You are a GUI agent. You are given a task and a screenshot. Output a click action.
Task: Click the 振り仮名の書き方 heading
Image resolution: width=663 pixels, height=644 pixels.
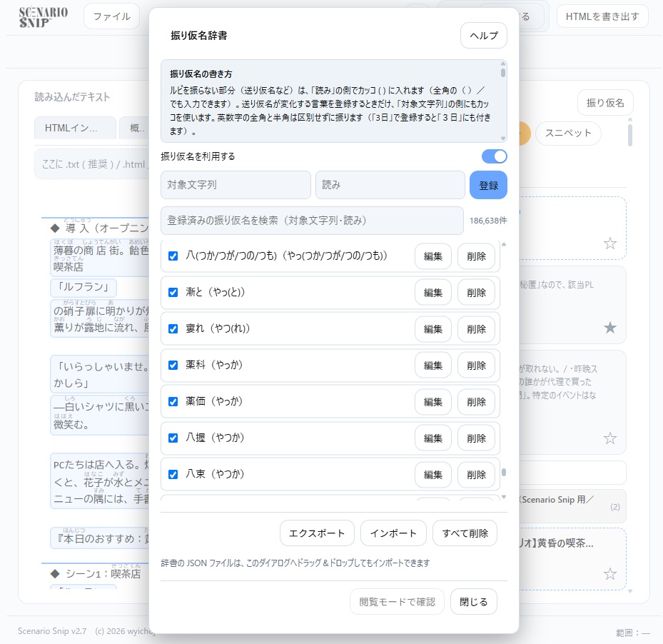coord(201,74)
